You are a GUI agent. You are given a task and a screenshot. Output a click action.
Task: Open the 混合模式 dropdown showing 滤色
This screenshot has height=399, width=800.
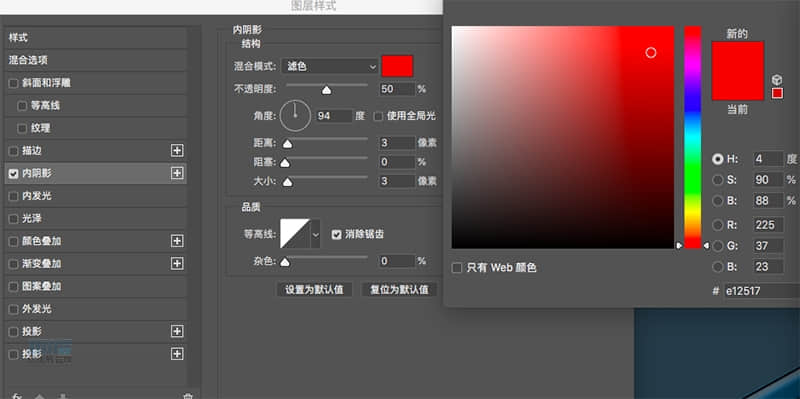(330, 66)
